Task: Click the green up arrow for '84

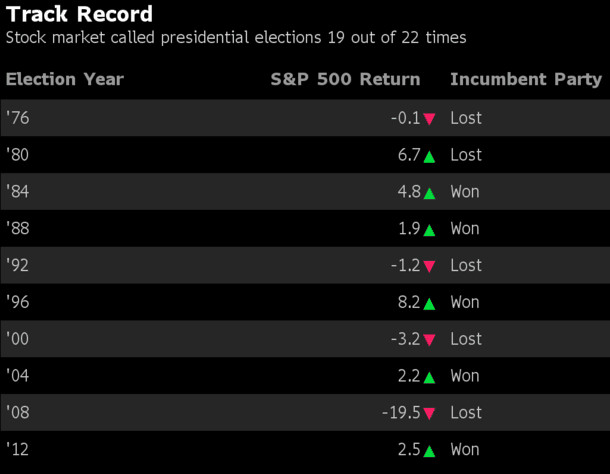Action: [429, 193]
